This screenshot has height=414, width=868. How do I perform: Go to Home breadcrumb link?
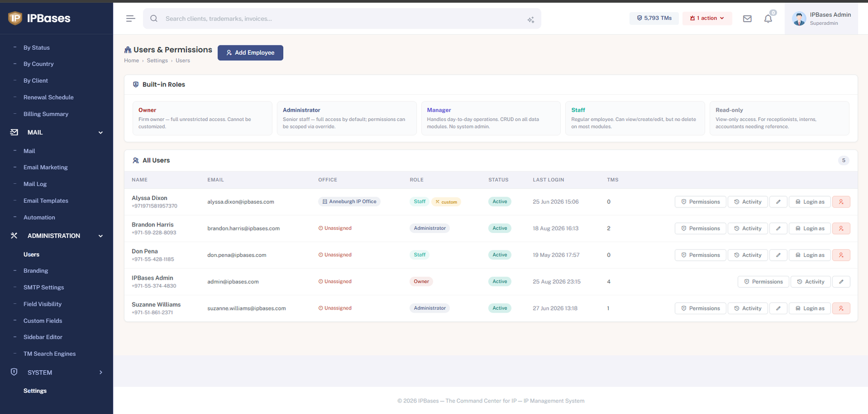click(x=131, y=61)
